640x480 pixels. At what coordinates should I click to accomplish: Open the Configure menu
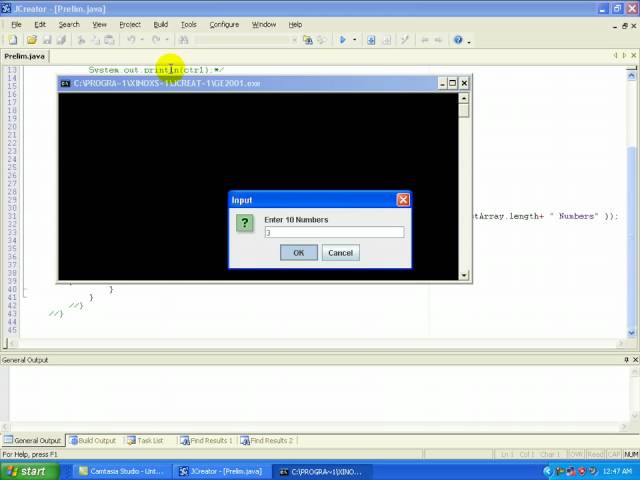pos(224,24)
